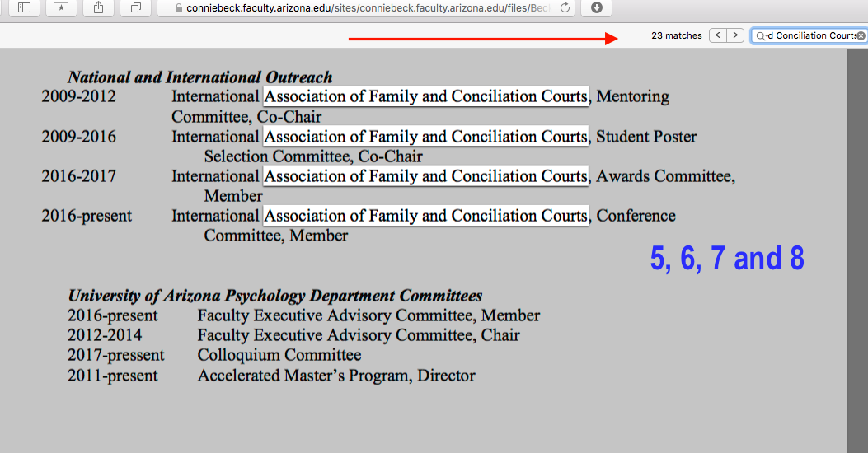Image resolution: width=868 pixels, height=453 pixels.
Task: Click the "National and International Outreach" heading
Action: pyautogui.click(x=199, y=77)
